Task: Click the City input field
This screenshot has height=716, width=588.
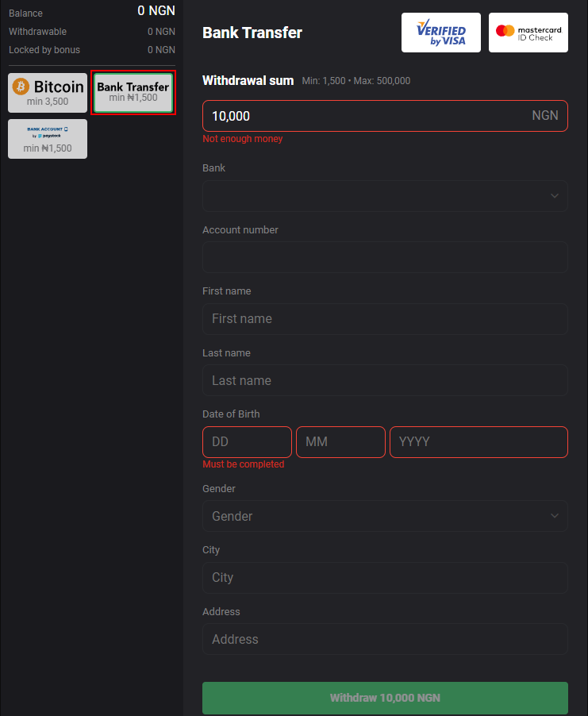Action: click(385, 577)
